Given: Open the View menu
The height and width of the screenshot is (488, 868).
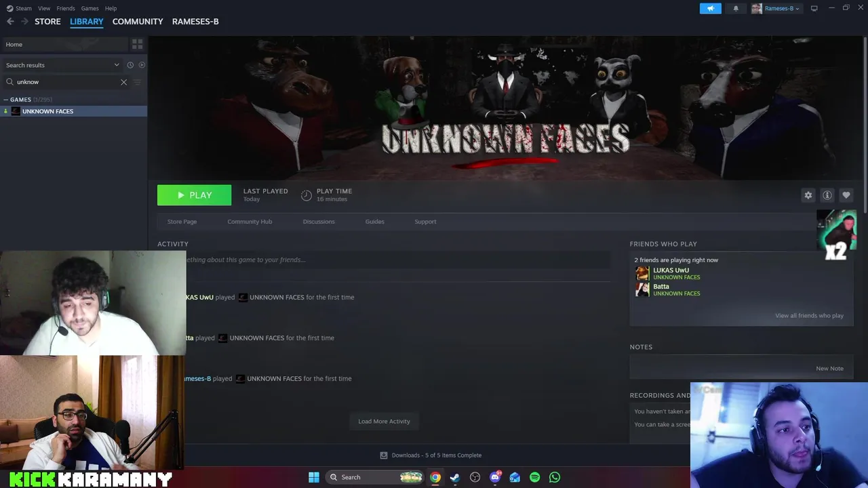Looking at the screenshot, I should 44,8.
